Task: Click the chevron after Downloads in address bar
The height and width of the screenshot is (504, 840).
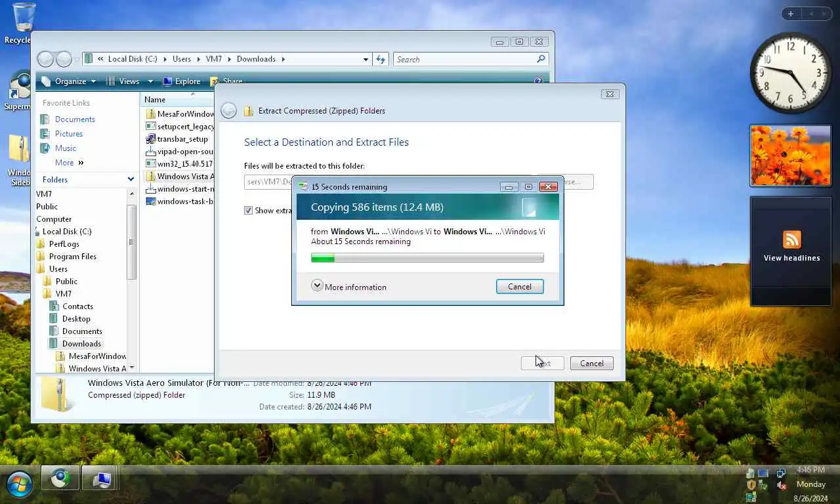Action: click(283, 59)
